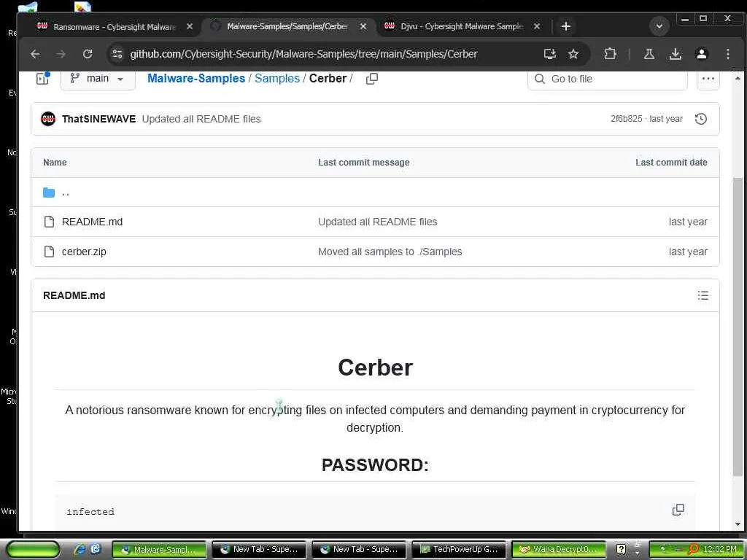This screenshot has width=747, height=560.
Task: Click the scrollbar down arrow
Action: (738, 524)
